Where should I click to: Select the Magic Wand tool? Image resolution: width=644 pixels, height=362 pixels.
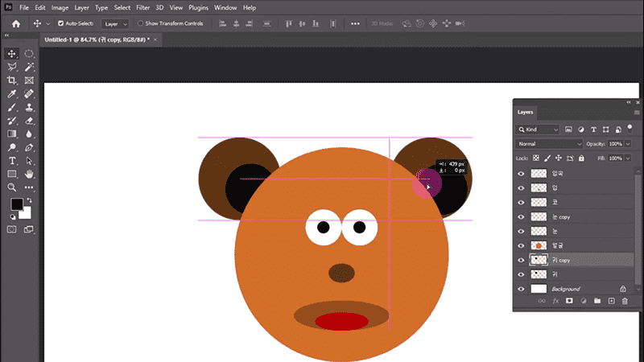click(29, 67)
